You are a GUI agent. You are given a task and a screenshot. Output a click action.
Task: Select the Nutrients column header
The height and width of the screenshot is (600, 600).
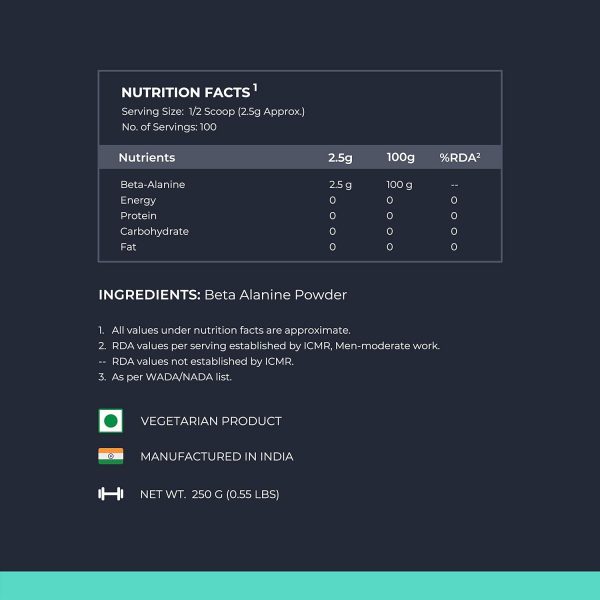(146, 157)
